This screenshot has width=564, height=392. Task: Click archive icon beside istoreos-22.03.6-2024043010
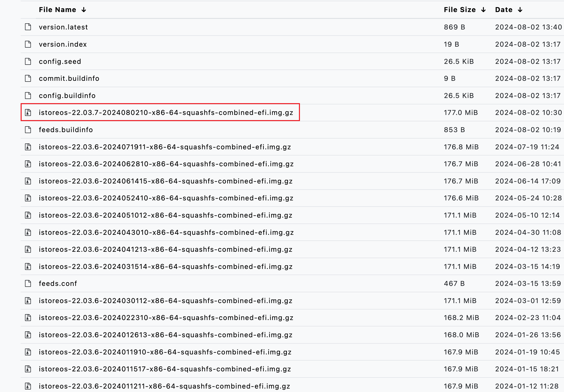(x=28, y=232)
